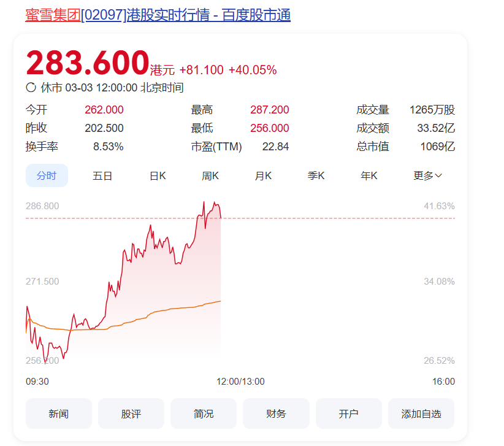Screen dimensions: 504x446
Task: Click the 41.63% chart axis label
Action: click(x=439, y=206)
